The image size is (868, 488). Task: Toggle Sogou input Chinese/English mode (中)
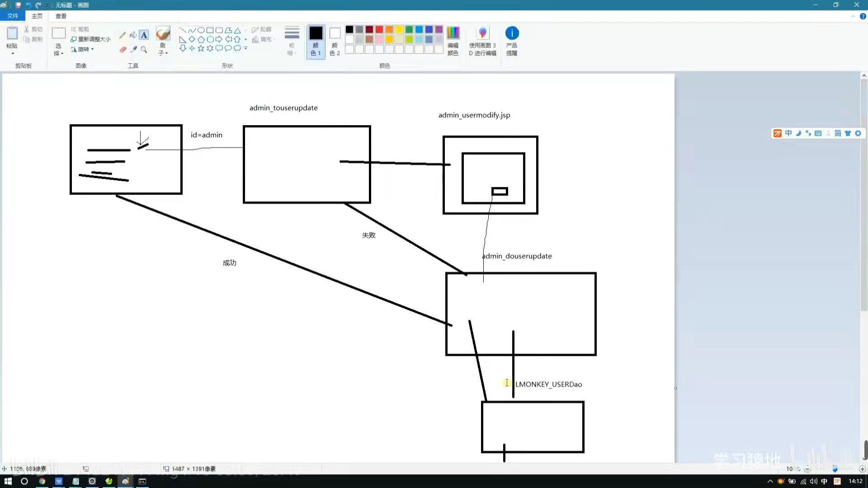click(788, 133)
